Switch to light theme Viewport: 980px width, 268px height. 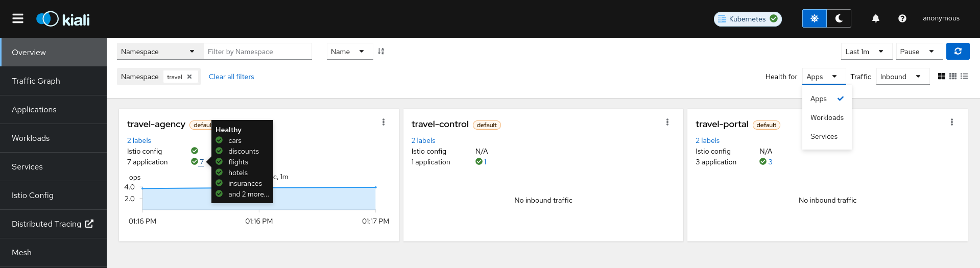814,19
